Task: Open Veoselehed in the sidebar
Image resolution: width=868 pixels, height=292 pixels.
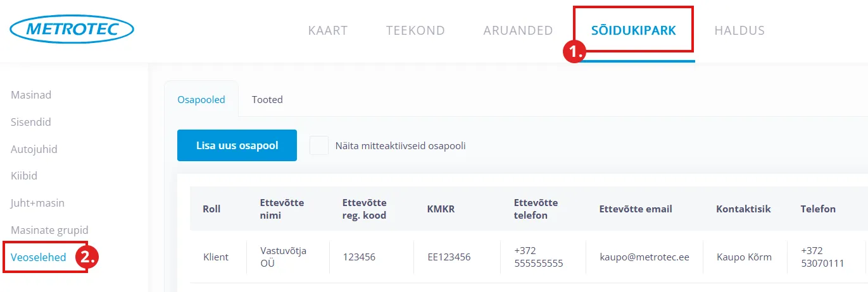Action: [39, 257]
